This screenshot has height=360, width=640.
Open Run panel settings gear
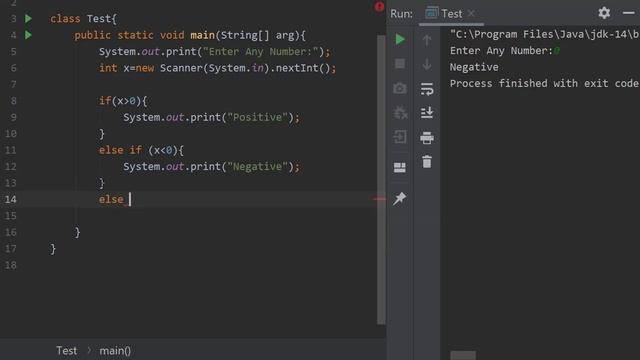click(x=604, y=13)
